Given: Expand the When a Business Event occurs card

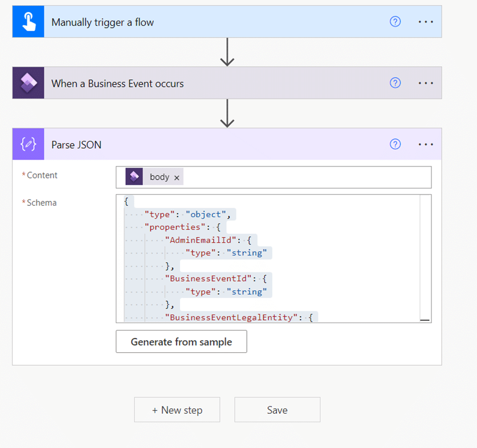Looking at the screenshot, I should 227,83.
